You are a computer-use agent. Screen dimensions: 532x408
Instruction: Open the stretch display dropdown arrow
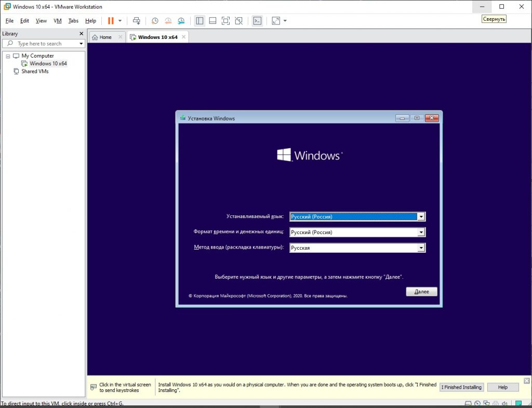tap(285, 21)
